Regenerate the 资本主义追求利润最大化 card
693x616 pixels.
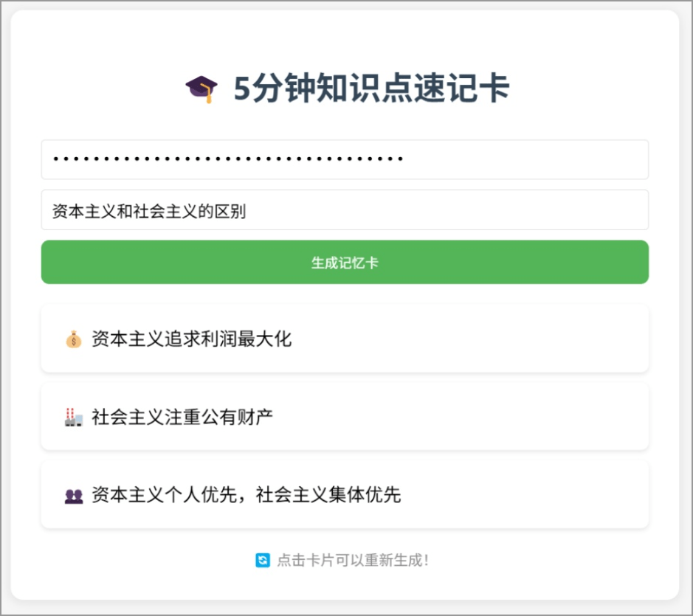tap(345, 339)
